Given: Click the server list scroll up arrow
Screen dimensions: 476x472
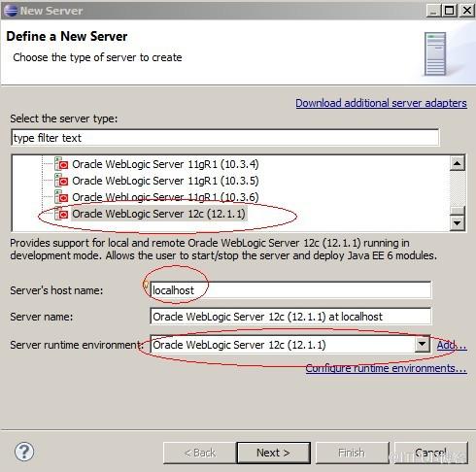Looking at the screenshot, I should pos(458,163).
